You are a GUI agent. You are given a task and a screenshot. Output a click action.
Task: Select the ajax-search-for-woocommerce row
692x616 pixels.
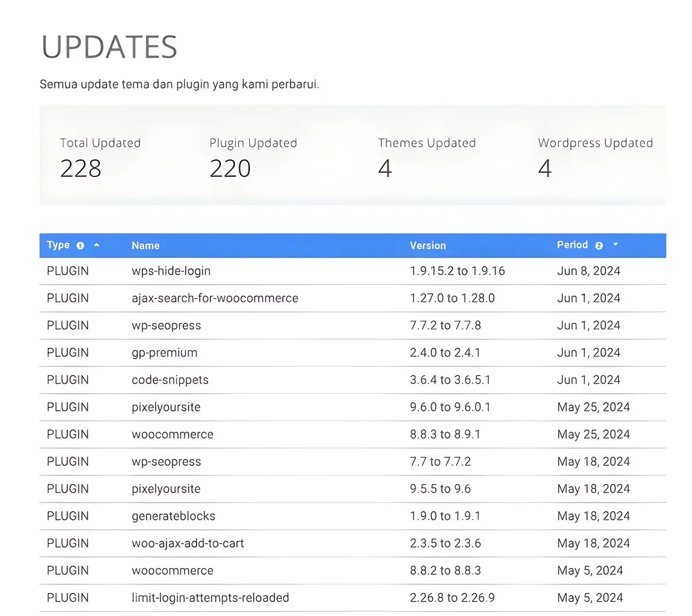[352, 298]
